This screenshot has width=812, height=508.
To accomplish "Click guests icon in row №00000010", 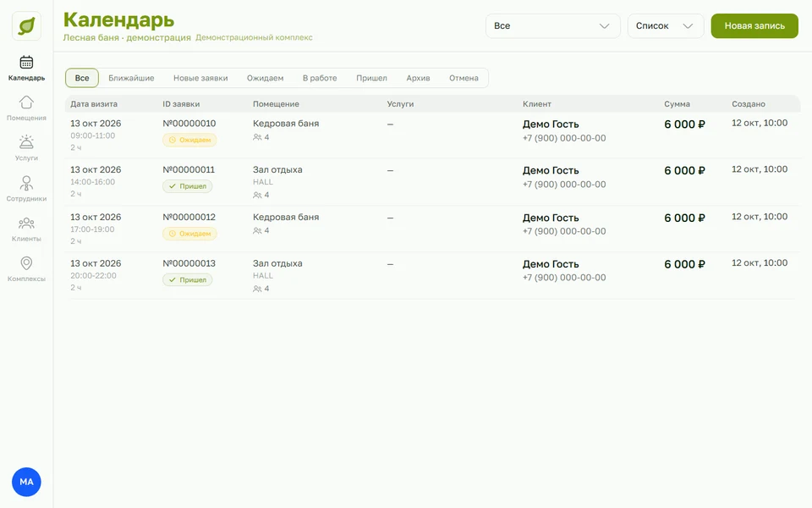I will point(257,137).
